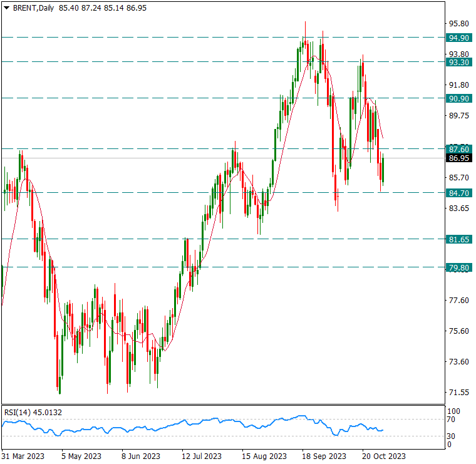Select the 89.75 price axis value
This screenshot has height=464, width=476.
coord(459,116)
